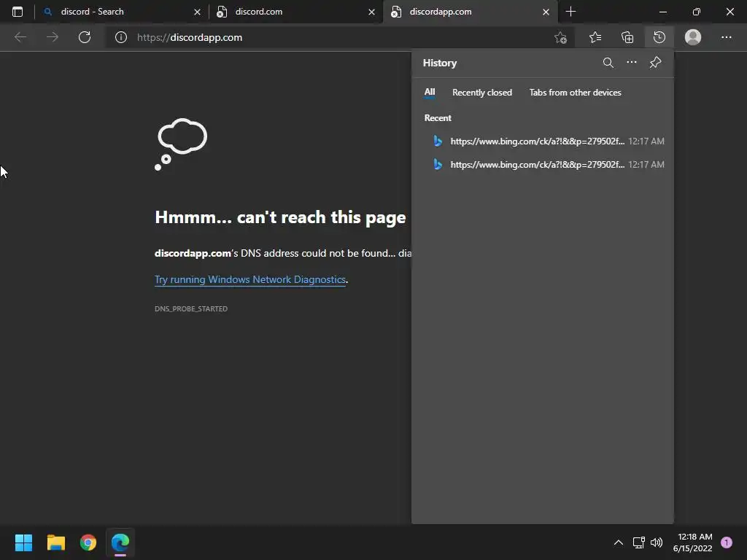Open the profile avatar menu

693,37
